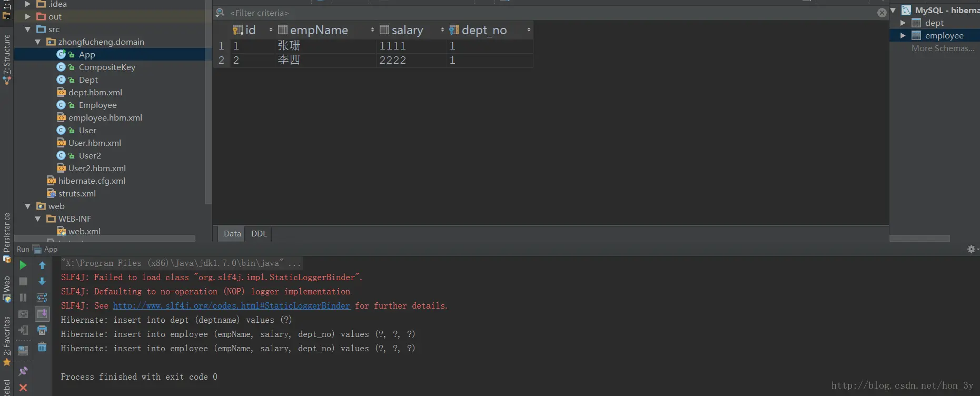Toggle soft-wrap in the console
This screenshot has width=980, height=396.
pos(42,298)
